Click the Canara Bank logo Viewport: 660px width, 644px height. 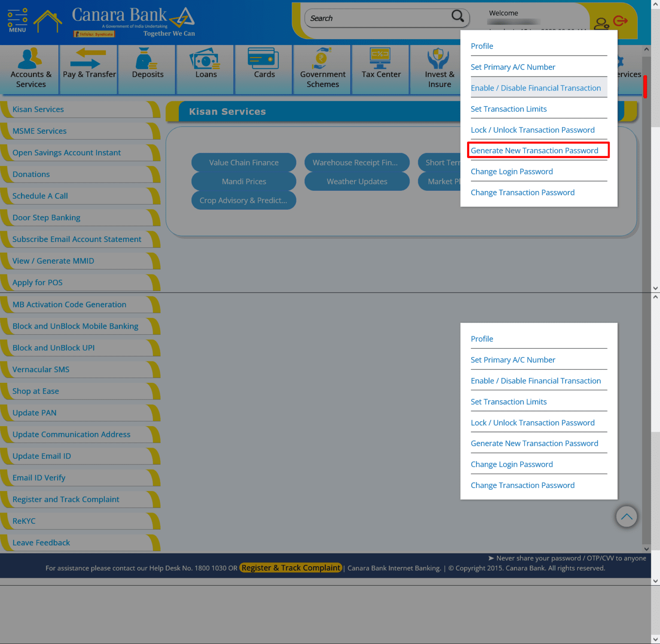tap(134, 21)
